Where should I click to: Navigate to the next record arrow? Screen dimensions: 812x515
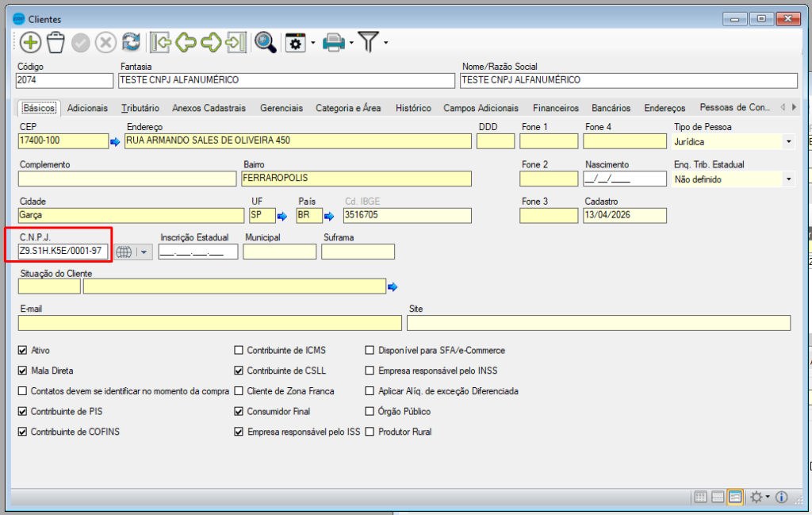(x=211, y=43)
